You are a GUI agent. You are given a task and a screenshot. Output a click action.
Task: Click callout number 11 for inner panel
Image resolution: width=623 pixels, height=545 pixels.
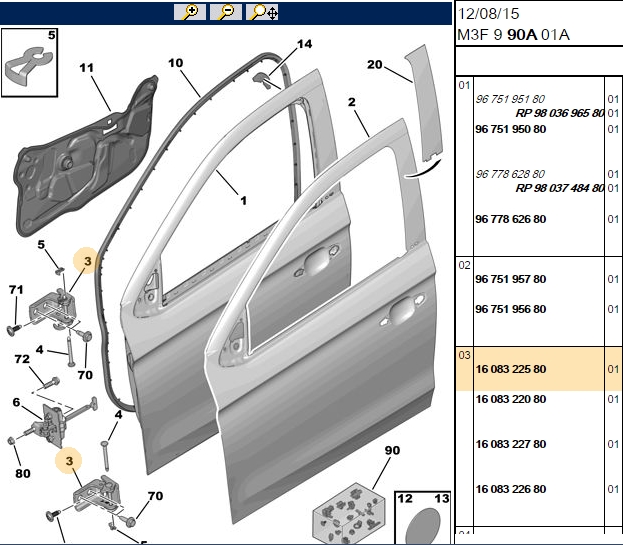pos(87,68)
